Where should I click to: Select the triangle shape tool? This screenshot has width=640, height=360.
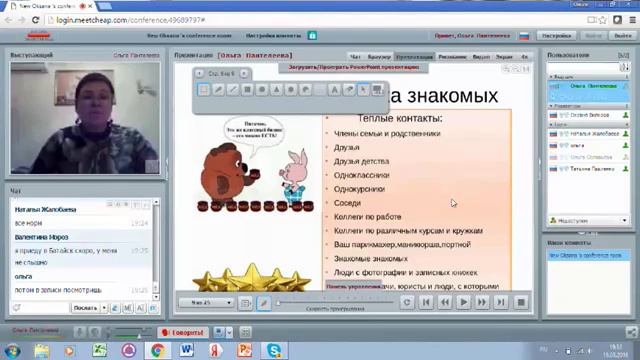tap(276, 89)
